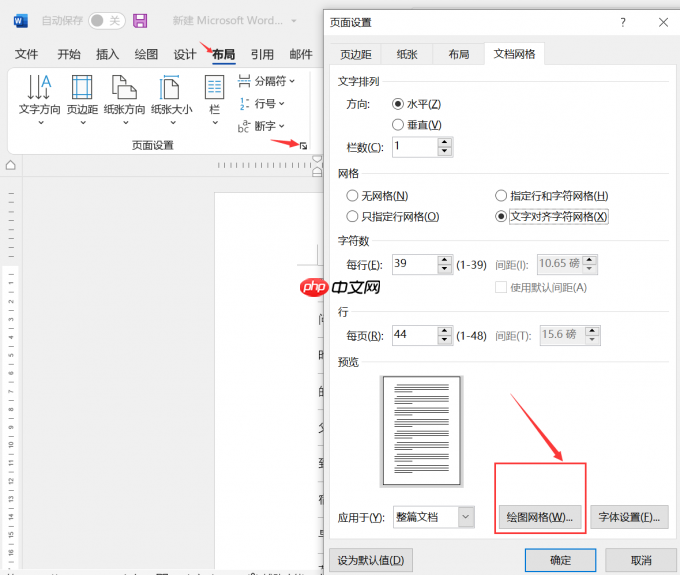
Task: Click the 分隔符 breaks icon
Action: pyautogui.click(x=244, y=81)
